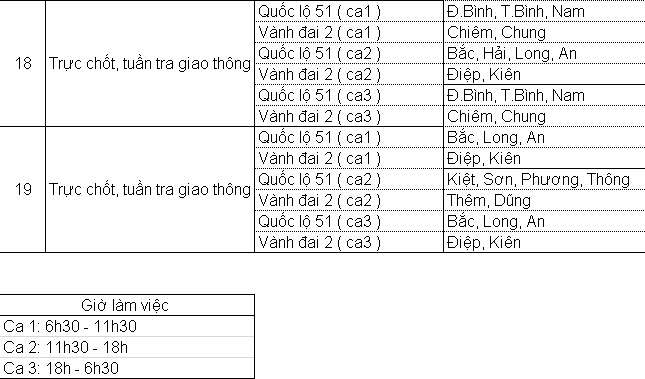Select the cell containing number 18
Screen dimensions: 645x379
pos(23,63)
